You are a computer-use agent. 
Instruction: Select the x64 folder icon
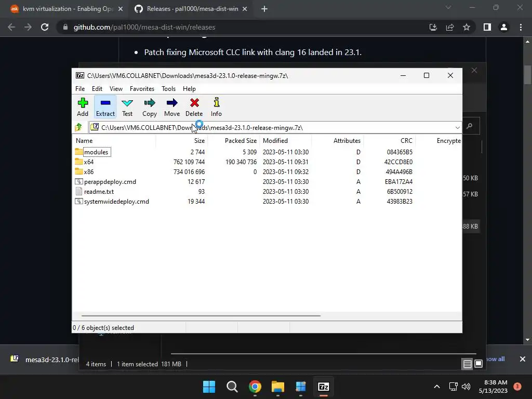(79, 162)
